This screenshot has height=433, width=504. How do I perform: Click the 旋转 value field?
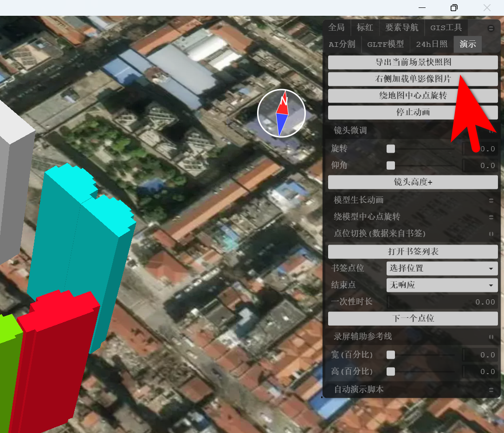tap(480, 149)
